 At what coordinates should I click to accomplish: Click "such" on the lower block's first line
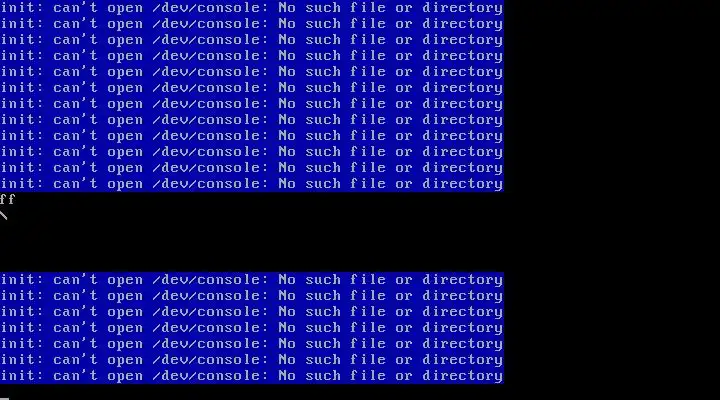point(322,280)
